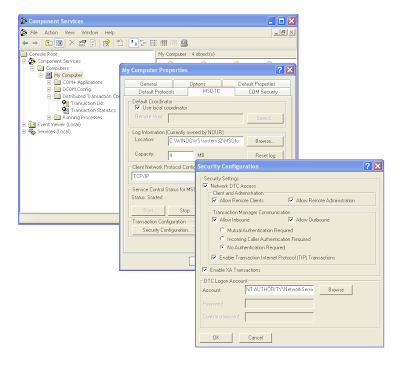Expand the COM+ Applications node
Viewport: 400px width, 365px height.
49,82
